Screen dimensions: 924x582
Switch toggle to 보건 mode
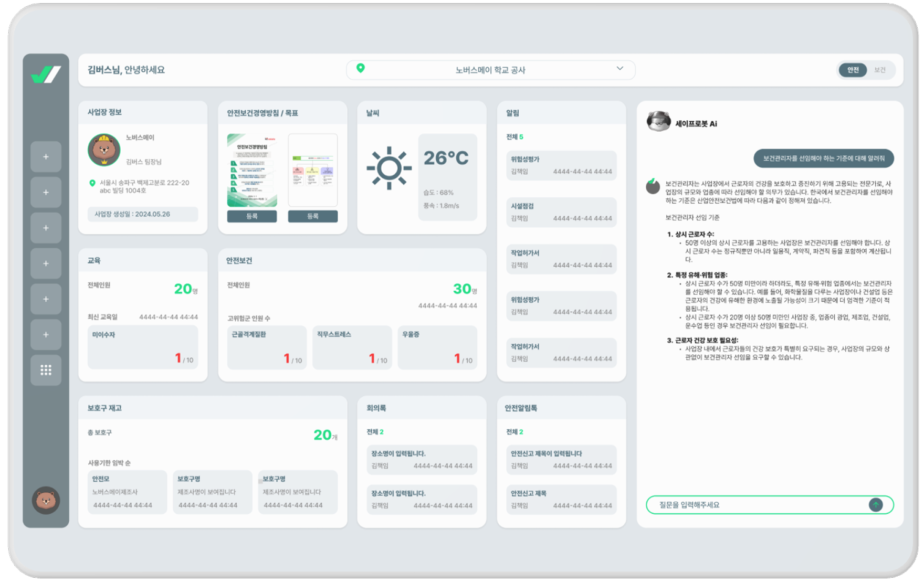click(880, 70)
